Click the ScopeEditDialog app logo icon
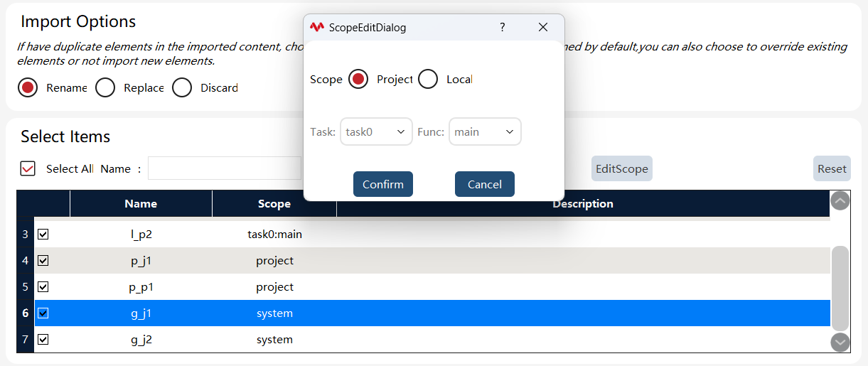The image size is (868, 366). (x=317, y=27)
